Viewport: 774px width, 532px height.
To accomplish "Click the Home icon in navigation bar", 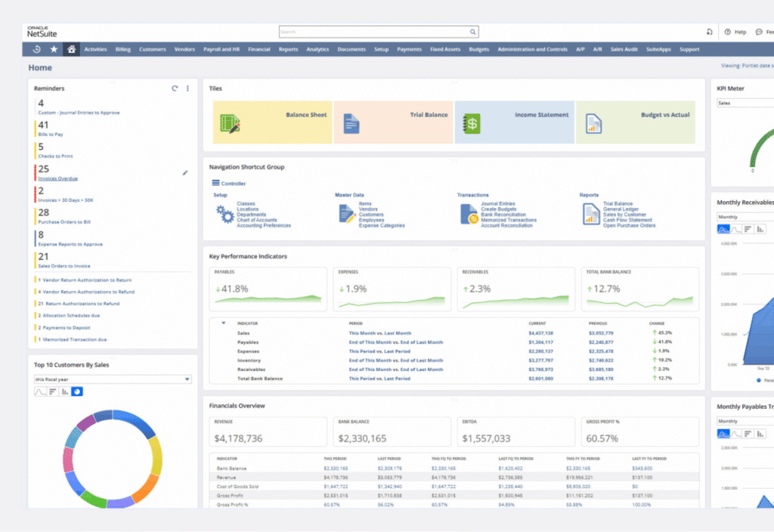I will click(x=71, y=49).
